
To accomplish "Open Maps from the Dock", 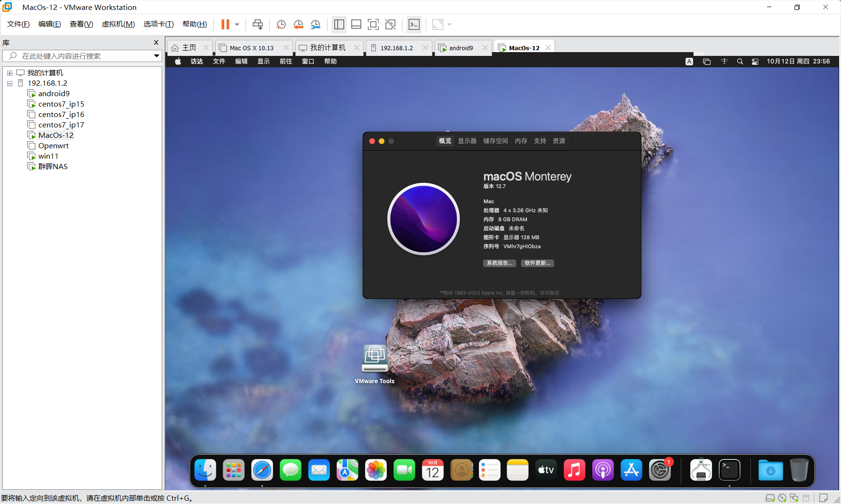I will (x=347, y=470).
